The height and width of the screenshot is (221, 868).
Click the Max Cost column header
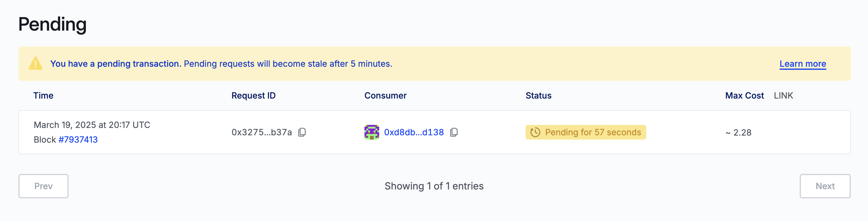(x=744, y=96)
